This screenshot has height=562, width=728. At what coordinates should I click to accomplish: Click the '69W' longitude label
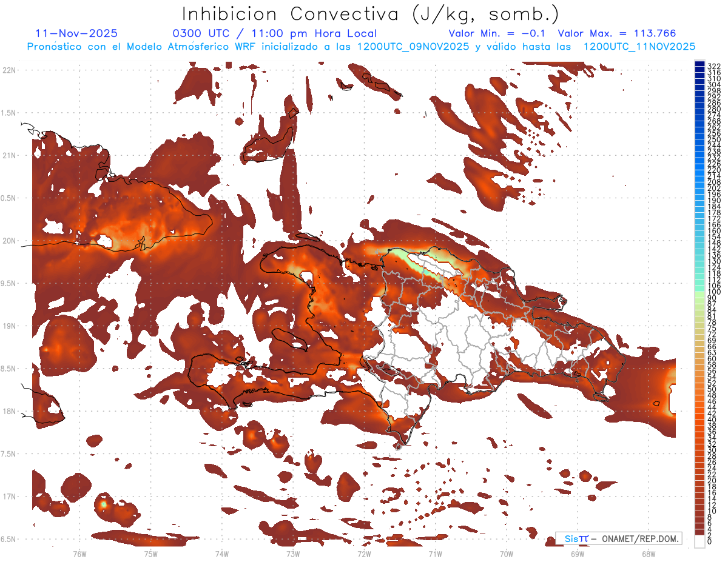[x=577, y=554]
